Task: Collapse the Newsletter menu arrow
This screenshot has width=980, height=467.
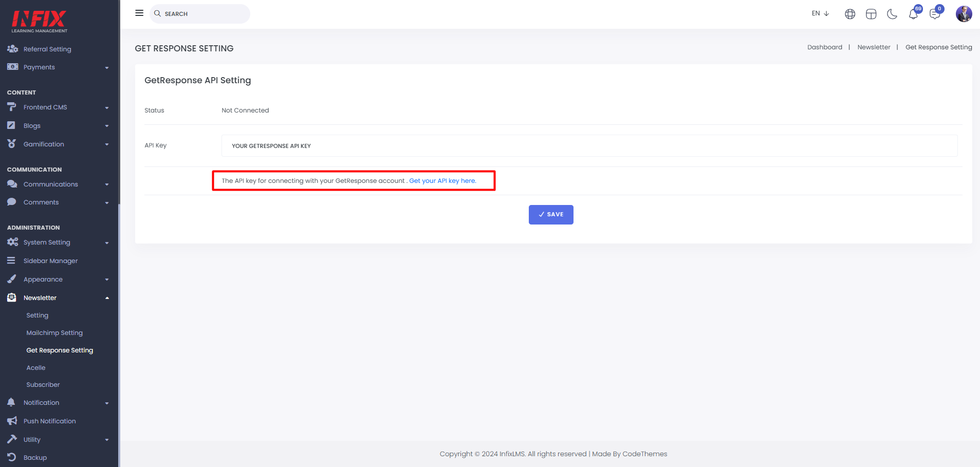Action: click(107, 298)
